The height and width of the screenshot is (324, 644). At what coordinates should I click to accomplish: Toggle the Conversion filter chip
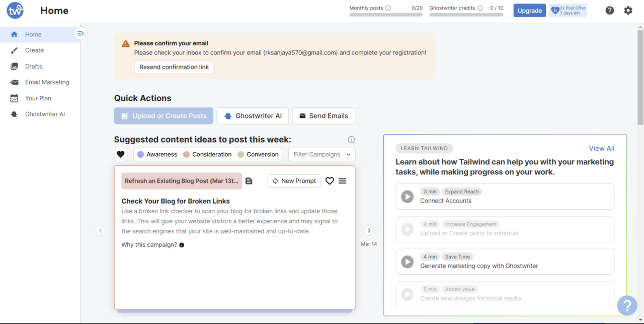[258, 154]
